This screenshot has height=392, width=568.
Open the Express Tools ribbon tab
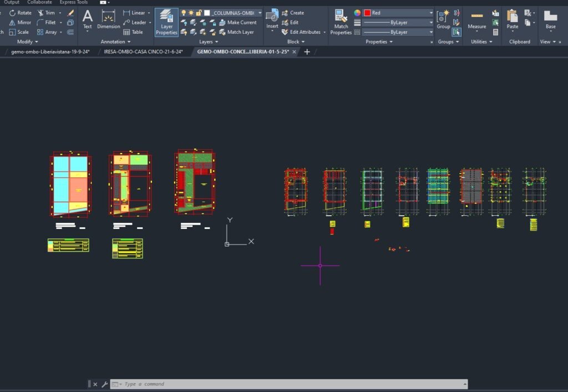click(74, 2)
